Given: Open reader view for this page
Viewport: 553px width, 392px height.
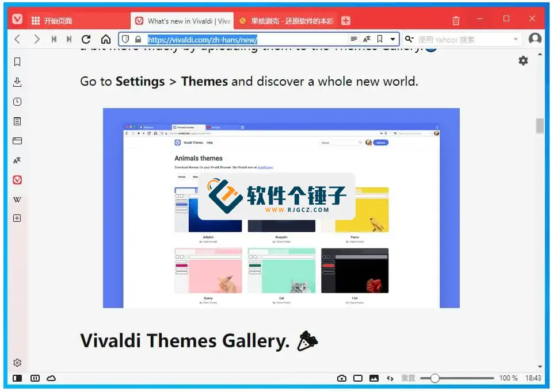Looking at the screenshot, I should [354, 39].
